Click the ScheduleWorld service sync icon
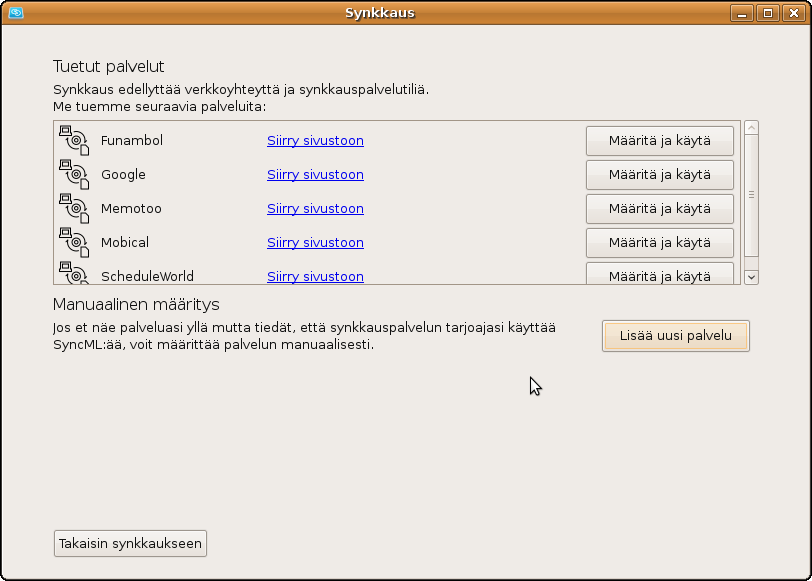Image resolution: width=812 pixels, height=581 pixels. [x=74, y=274]
